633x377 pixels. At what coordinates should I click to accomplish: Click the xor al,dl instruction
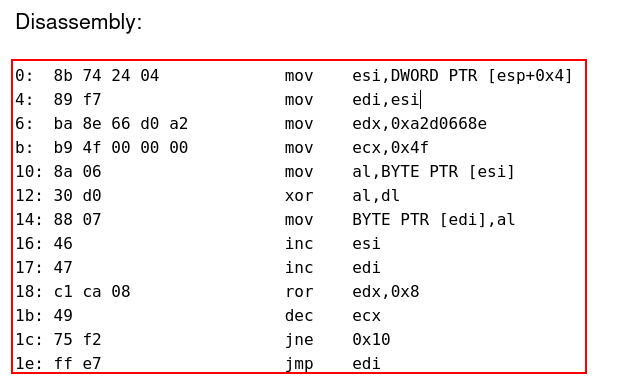coord(342,196)
